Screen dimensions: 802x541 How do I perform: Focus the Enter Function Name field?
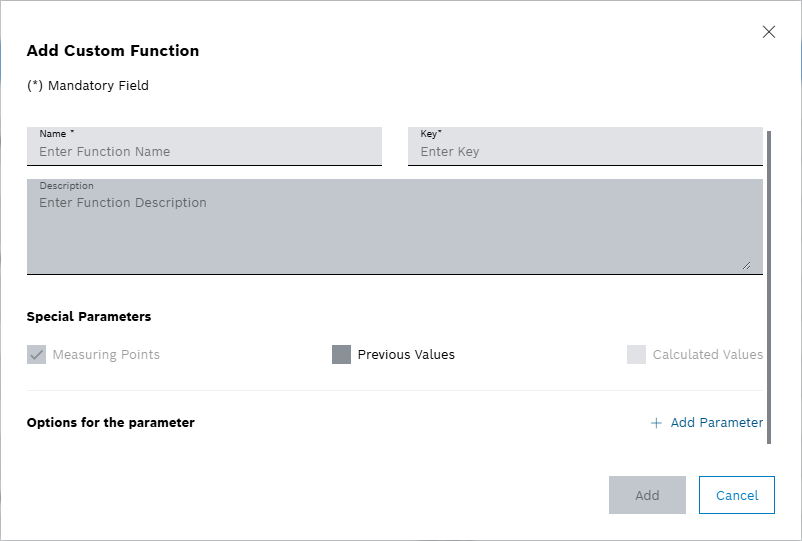click(204, 152)
